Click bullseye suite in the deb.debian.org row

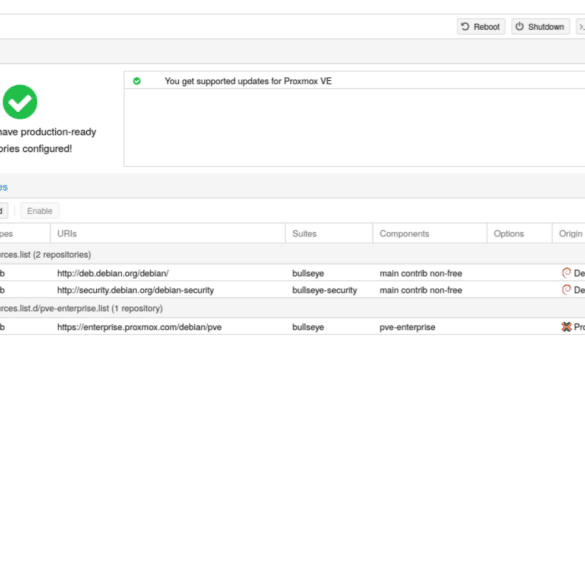[308, 273]
